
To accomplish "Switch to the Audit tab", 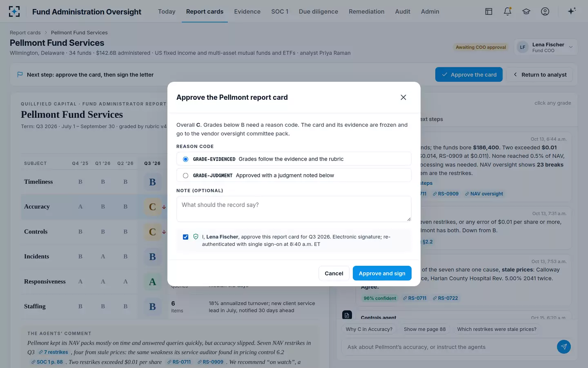I will click(403, 11).
